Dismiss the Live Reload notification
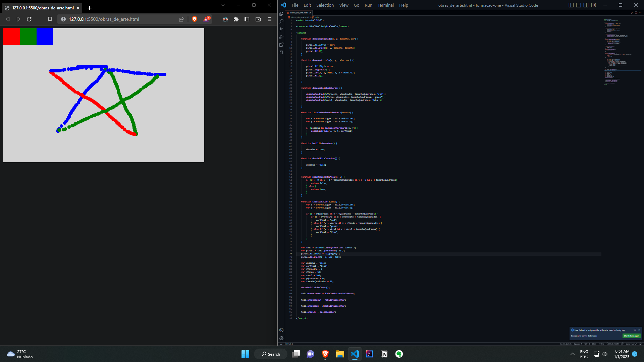This screenshot has width=644, height=362. [x=639, y=330]
